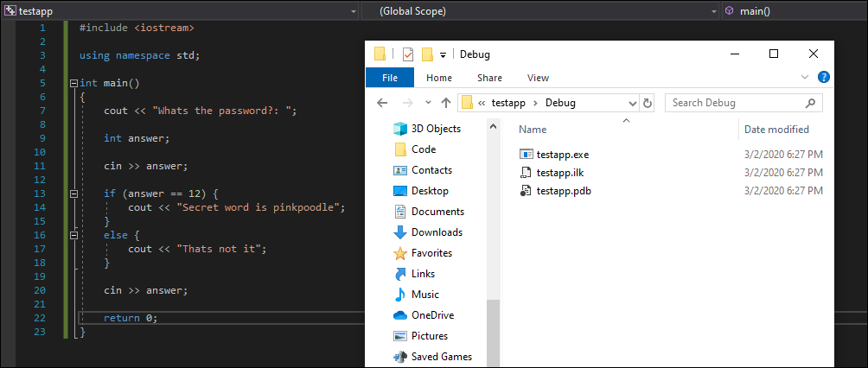The width and height of the screenshot is (868, 368).
Task: Open the recent locations dropdown arrow
Action: click(x=428, y=103)
